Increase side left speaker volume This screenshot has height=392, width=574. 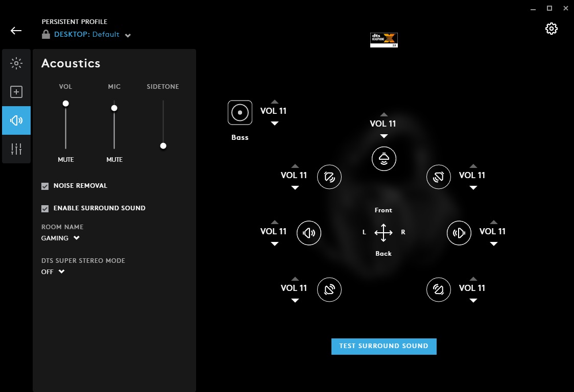275,222
